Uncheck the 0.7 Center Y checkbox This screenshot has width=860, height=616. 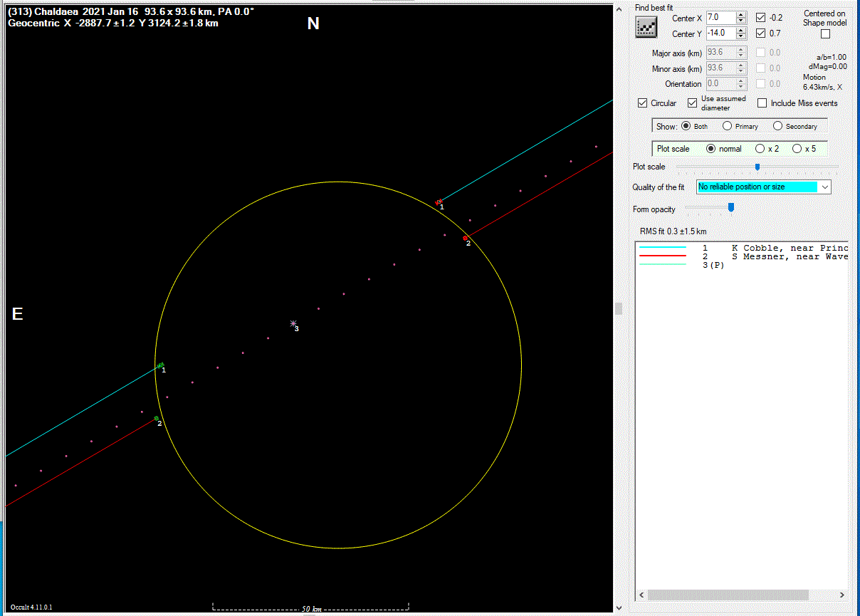(x=761, y=33)
